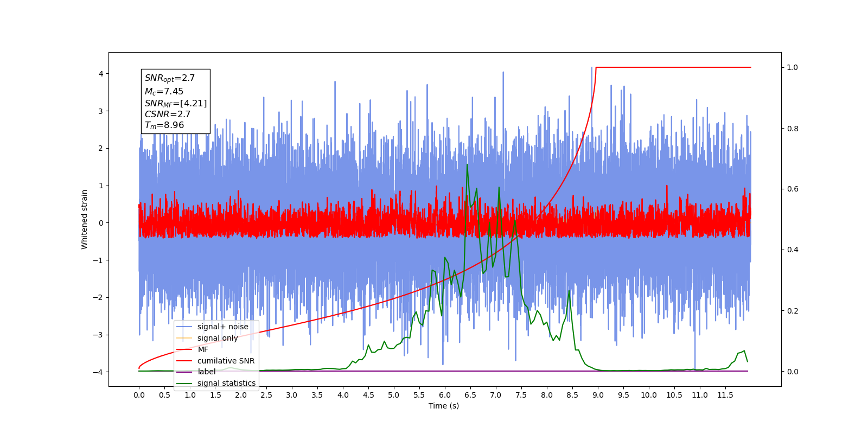Click the right y-axis tick label 0.4
This screenshot has height=434, width=868.
(x=793, y=250)
